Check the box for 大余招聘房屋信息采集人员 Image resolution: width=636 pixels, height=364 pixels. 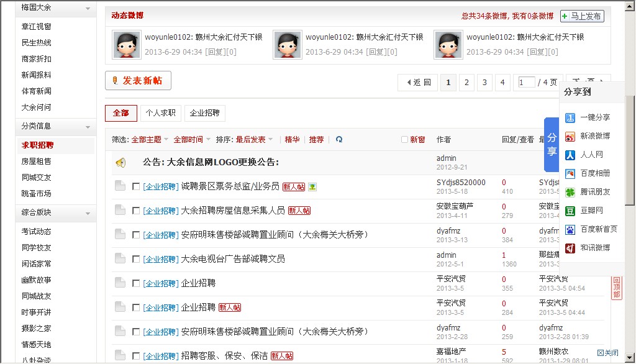pos(136,211)
